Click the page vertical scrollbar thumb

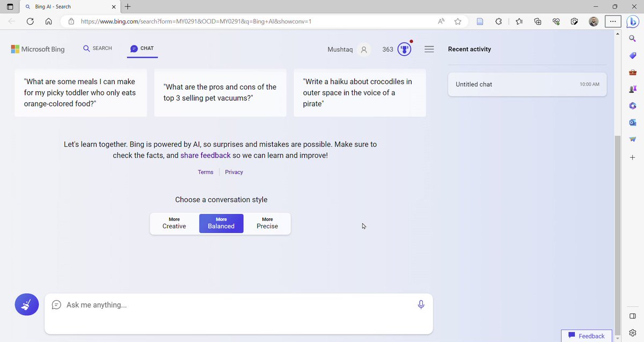pos(618,234)
